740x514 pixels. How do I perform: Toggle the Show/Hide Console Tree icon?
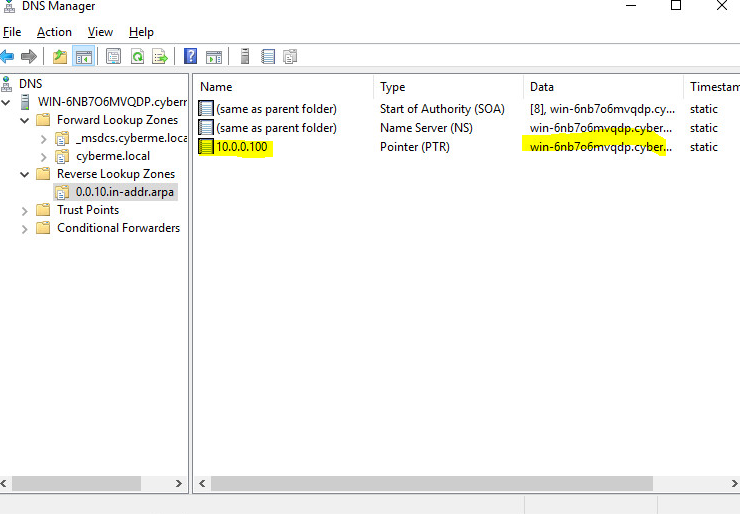pyautogui.click(x=84, y=57)
